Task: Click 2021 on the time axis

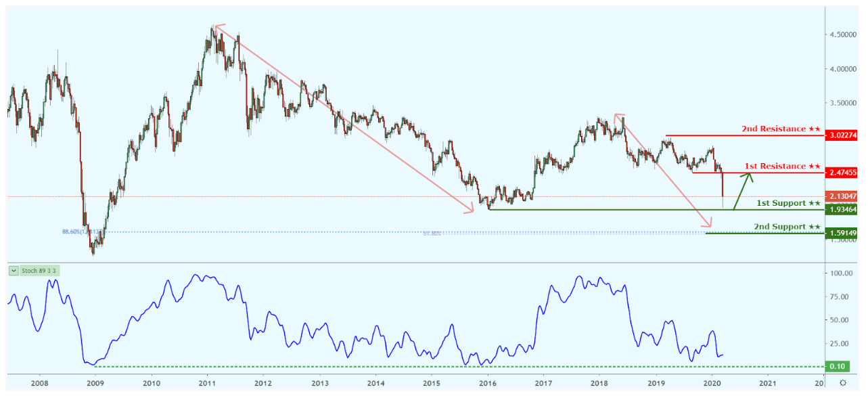Action: pos(768,383)
